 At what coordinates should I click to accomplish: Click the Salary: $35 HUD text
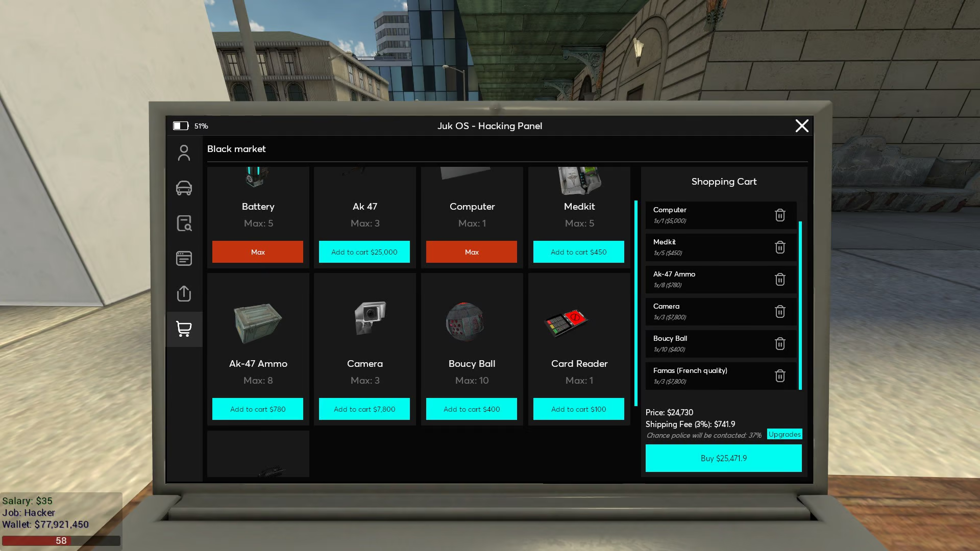coord(27,501)
